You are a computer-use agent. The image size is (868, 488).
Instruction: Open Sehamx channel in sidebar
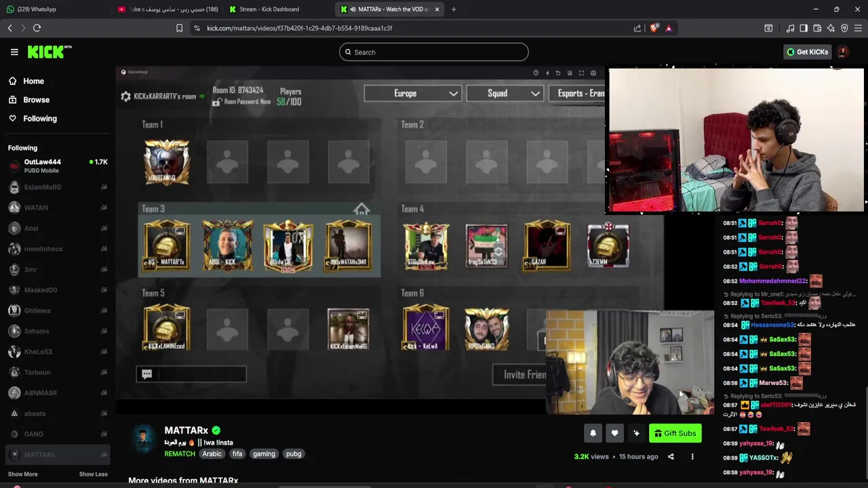57,331
